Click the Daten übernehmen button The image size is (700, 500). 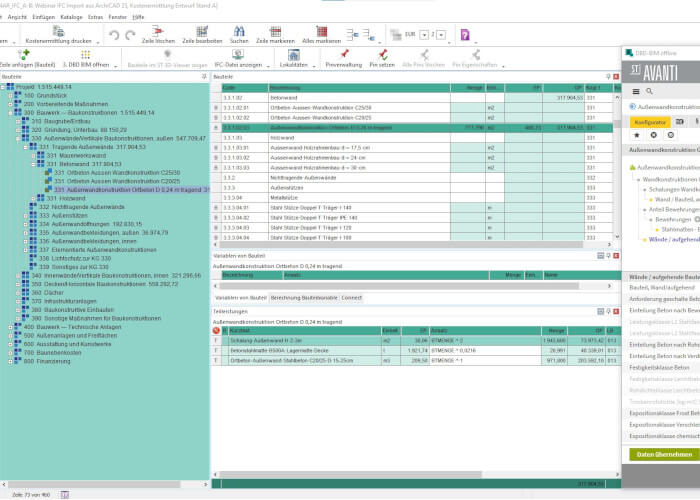[664, 454]
